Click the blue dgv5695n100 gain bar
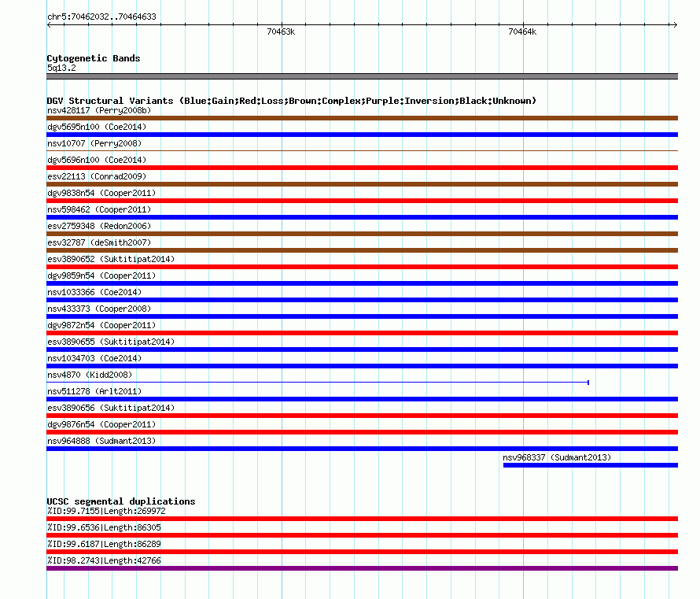 pyautogui.click(x=362, y=135)
